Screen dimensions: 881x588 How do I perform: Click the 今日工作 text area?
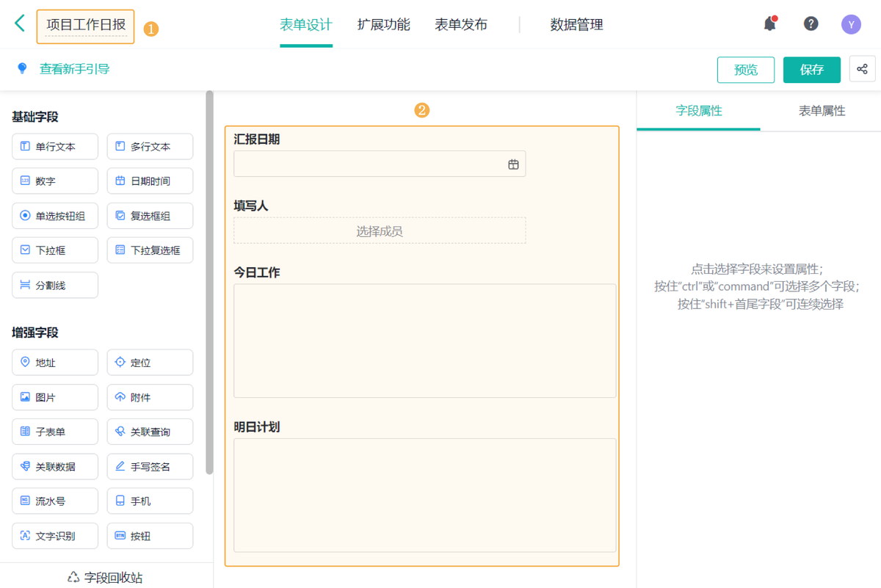tap(424, 341)
